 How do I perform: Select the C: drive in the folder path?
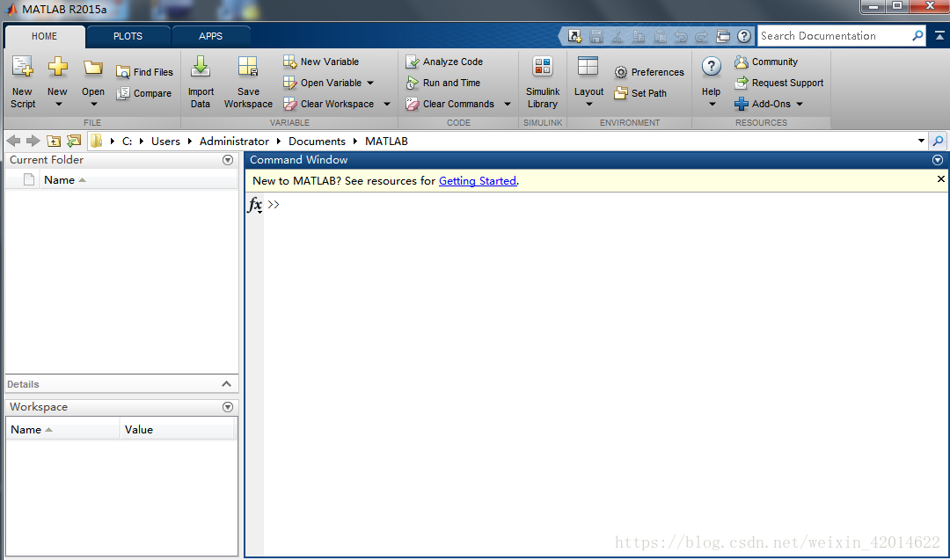click(128, 141)
